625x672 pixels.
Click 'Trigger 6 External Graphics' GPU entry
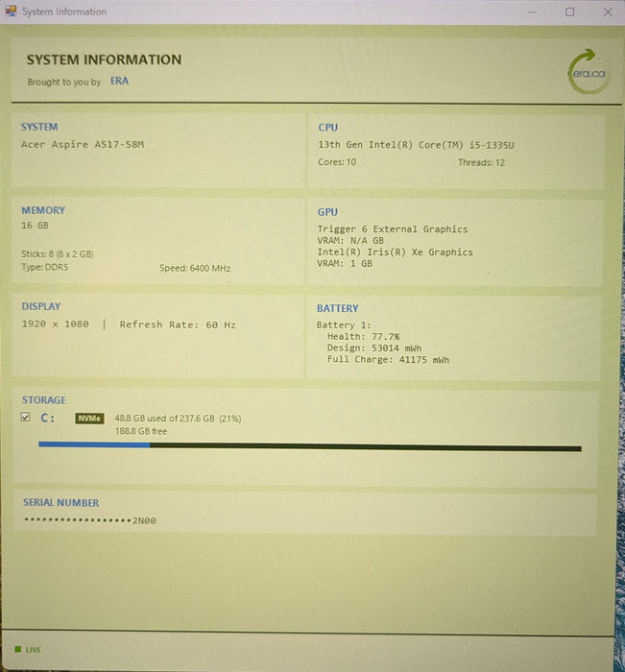(x=393, y=229)
